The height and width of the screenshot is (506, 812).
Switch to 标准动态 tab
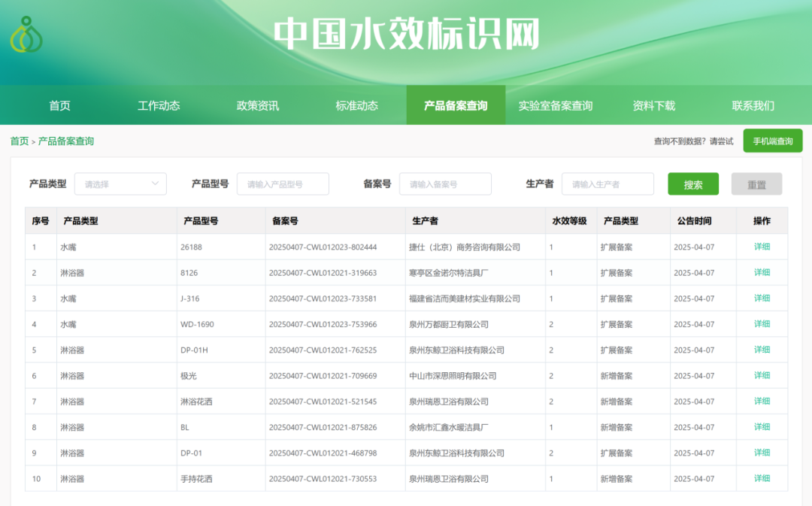356,106
